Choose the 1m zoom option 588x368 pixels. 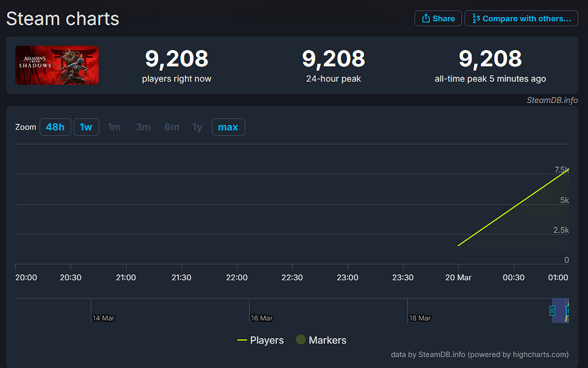click(x=114, y=127)
